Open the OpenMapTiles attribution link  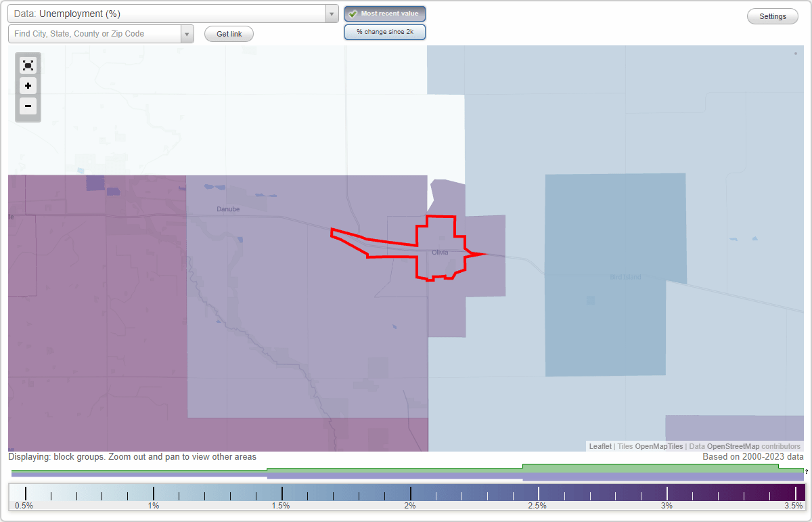659,446
